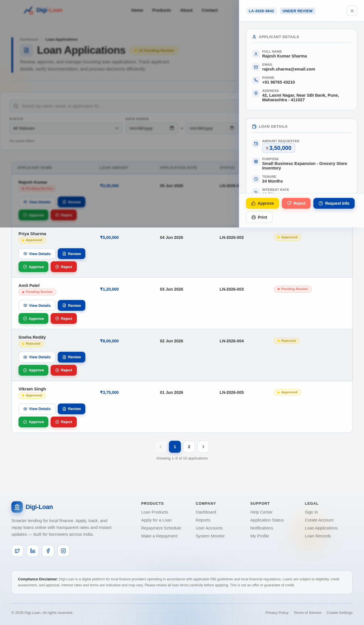Screen dimensions: 364x625
Task: Approve Sneha Reddy's application
Action: 33,370
